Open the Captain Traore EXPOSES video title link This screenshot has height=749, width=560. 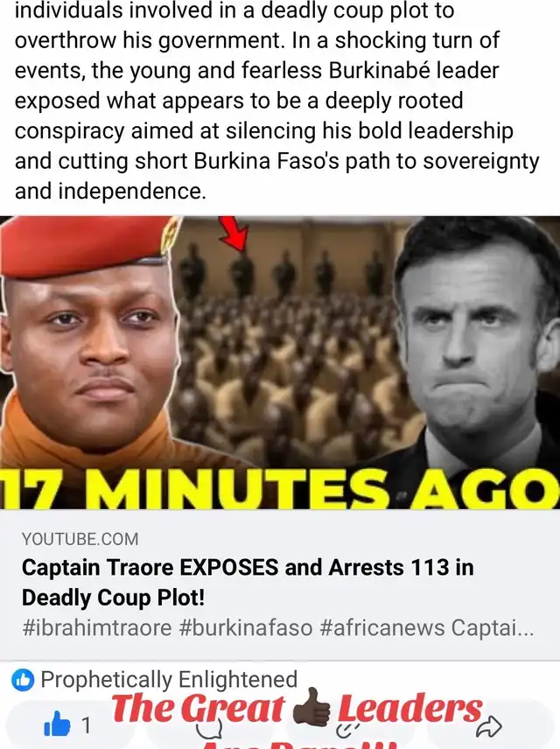[248, 582]
